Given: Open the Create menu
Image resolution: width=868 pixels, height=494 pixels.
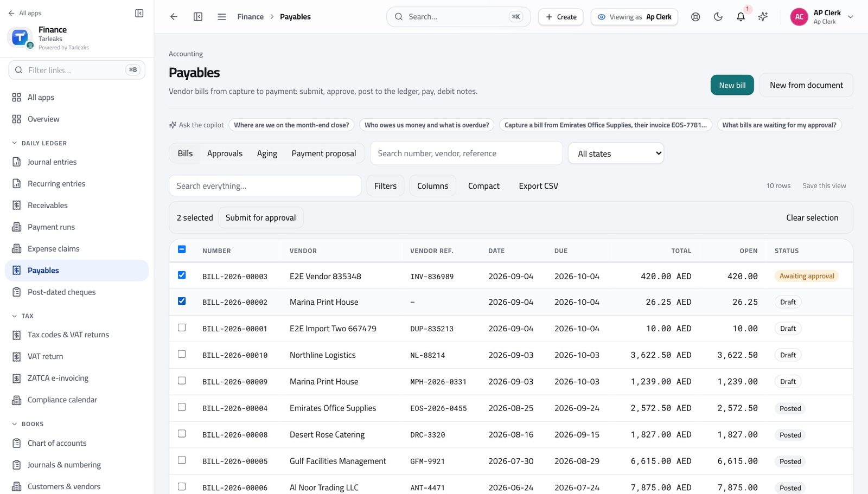Looking at the screenshot, I should tap(561, 17).
